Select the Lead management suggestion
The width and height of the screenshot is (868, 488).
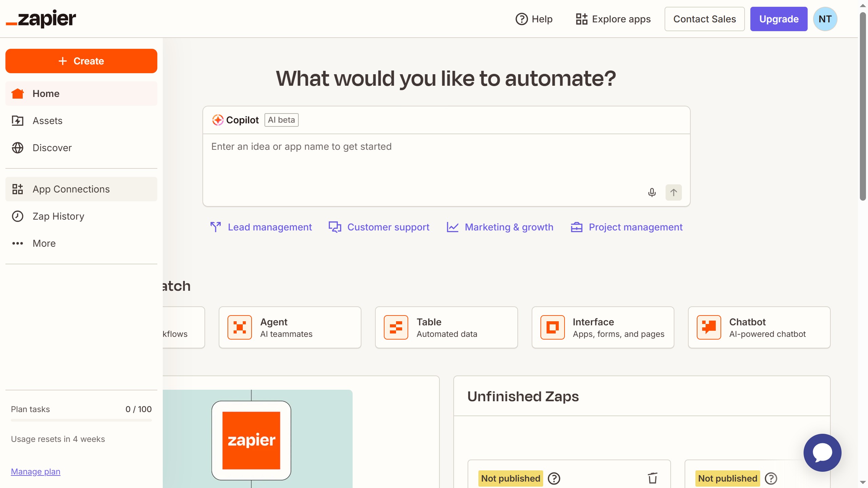(261, 227)
